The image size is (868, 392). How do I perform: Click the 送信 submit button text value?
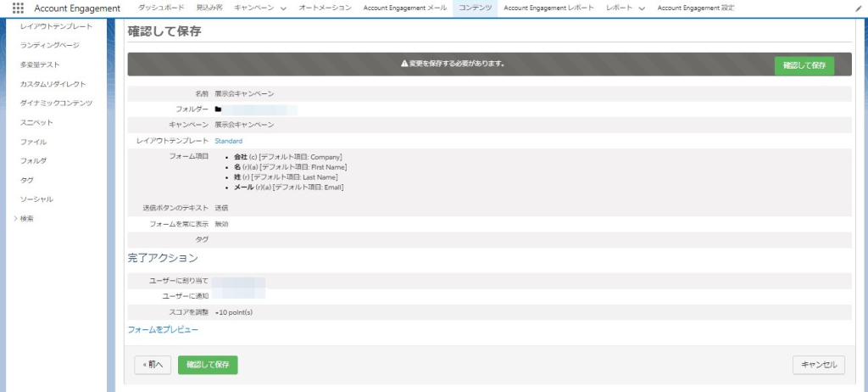tap(221, 208)
